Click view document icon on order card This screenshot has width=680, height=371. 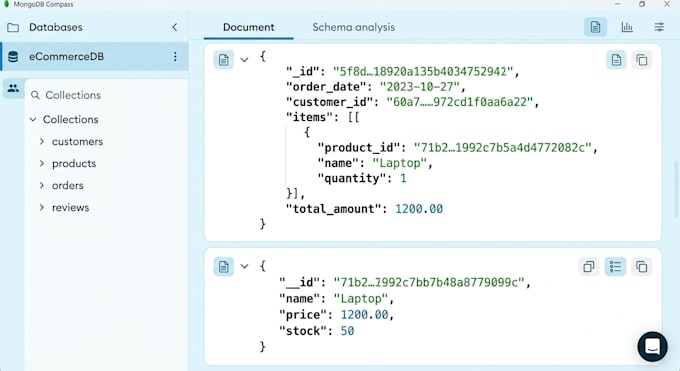616,60
